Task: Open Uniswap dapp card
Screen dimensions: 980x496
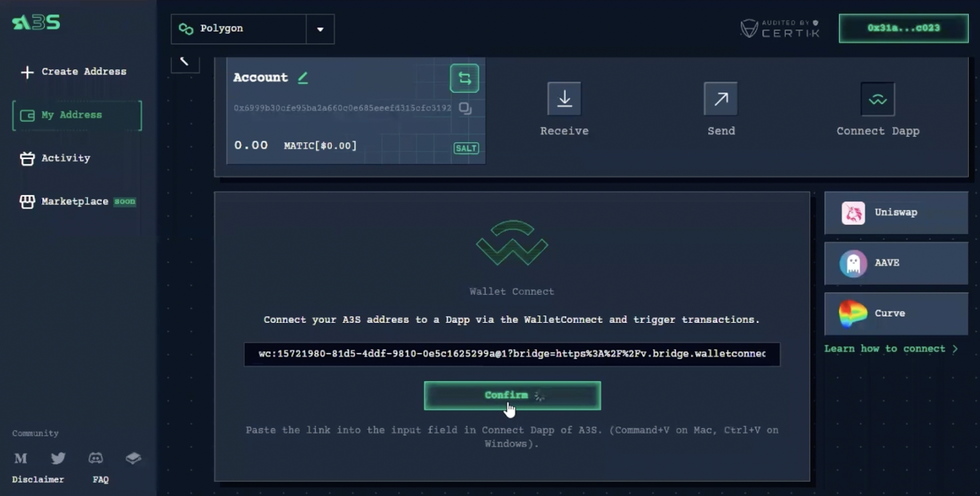Action: [x=896, y=213]
